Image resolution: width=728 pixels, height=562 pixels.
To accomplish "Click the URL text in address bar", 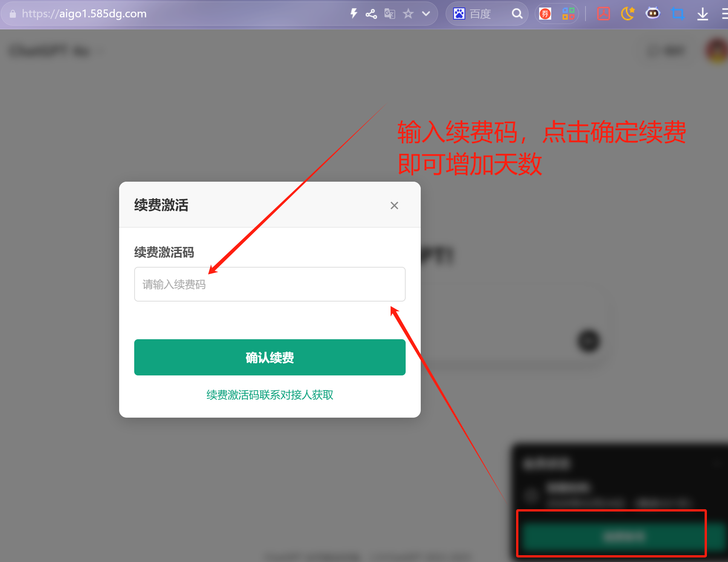I will [x=84, y=14].
